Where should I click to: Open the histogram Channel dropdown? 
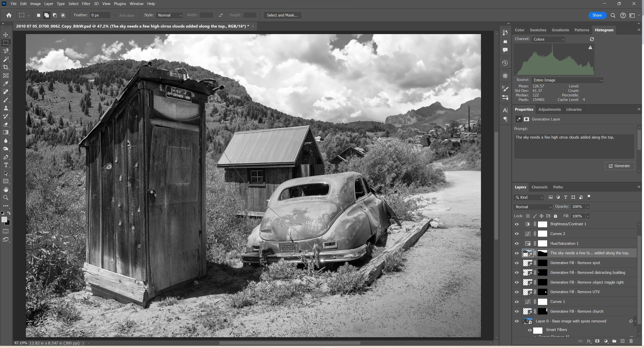coord(548,39)
